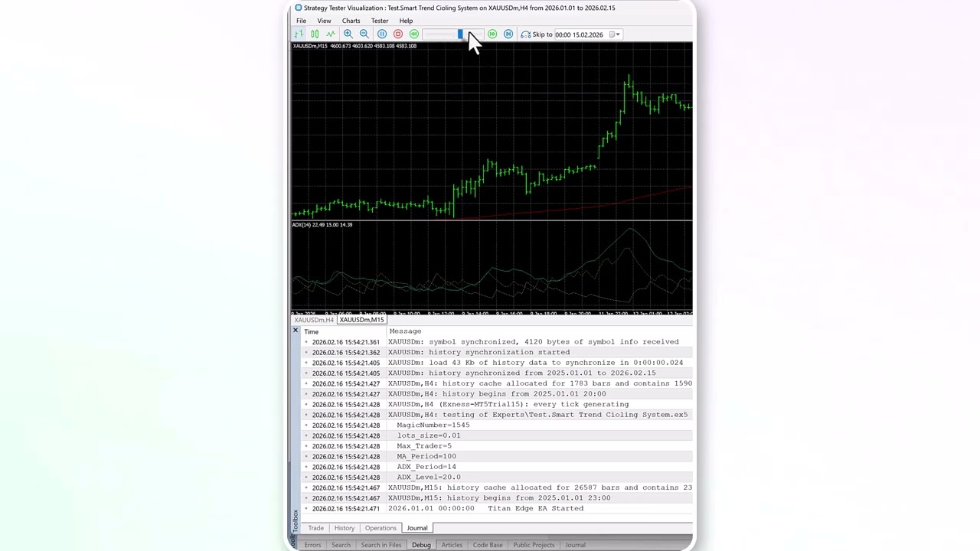Select the Journal tab next to Operations
Viewport: 980px width, 551px height.
click(x=417, y=528)
